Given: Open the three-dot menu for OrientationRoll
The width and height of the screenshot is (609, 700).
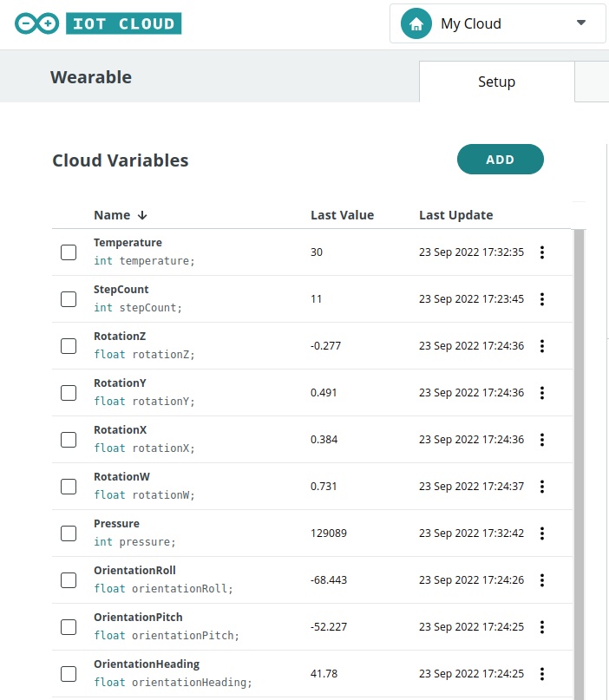Looking at the screenshot, I should pyautogui.click(x=542, y=580).
